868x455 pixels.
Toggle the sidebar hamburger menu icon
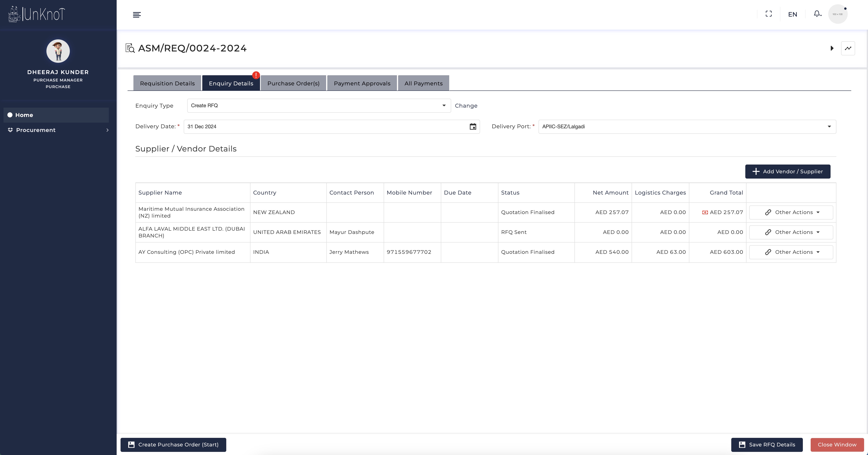pyautogui.click(x=137, y=14)
